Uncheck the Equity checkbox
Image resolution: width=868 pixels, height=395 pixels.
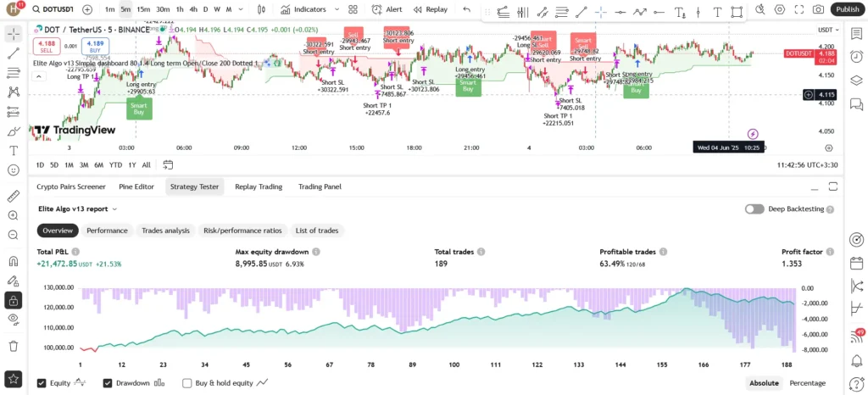[42, 383]
